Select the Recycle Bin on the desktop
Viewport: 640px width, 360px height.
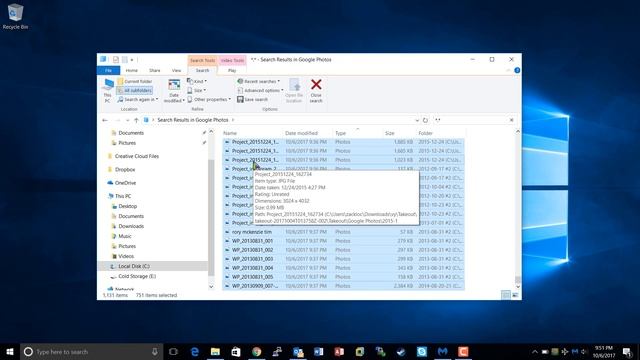pyautogui.click(x=16, y=16)
